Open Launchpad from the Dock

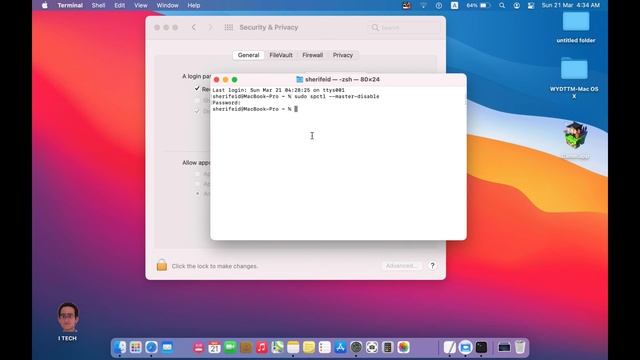coord(136,347)
